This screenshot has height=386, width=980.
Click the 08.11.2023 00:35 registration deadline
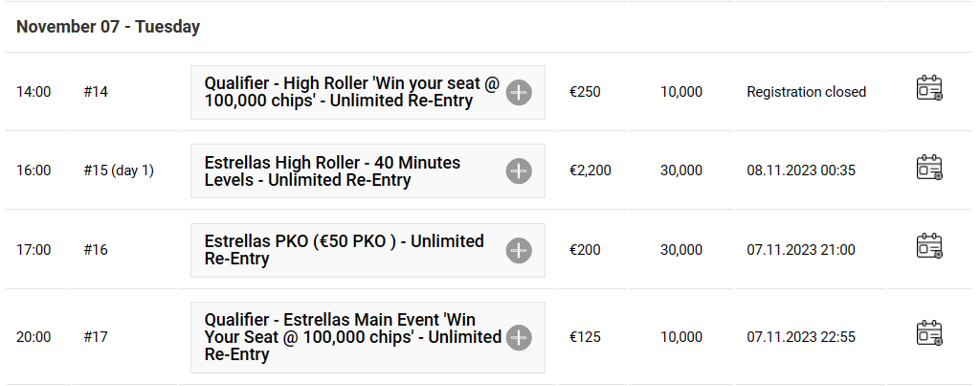pyautogui.click(x=801, y=170)
